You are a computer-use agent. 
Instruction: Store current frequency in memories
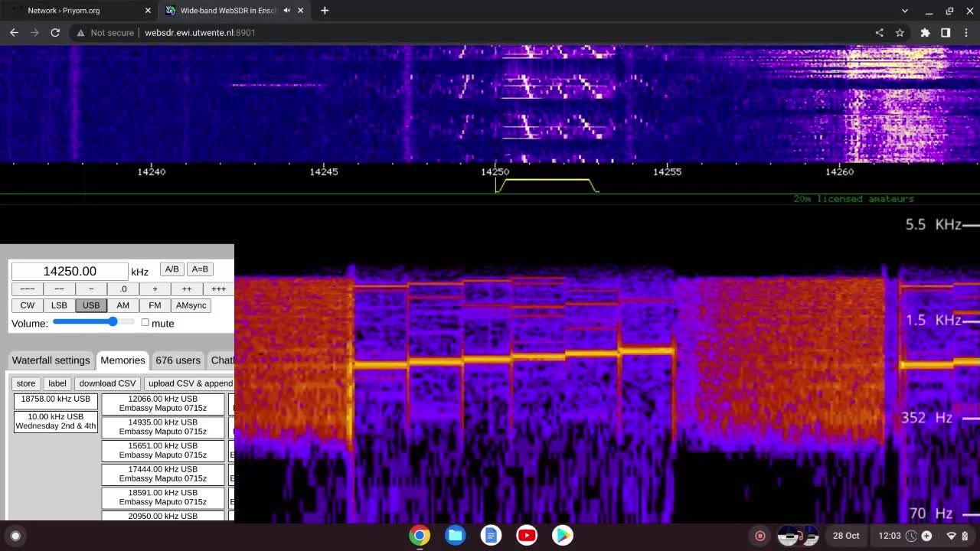tap(26, 383)
